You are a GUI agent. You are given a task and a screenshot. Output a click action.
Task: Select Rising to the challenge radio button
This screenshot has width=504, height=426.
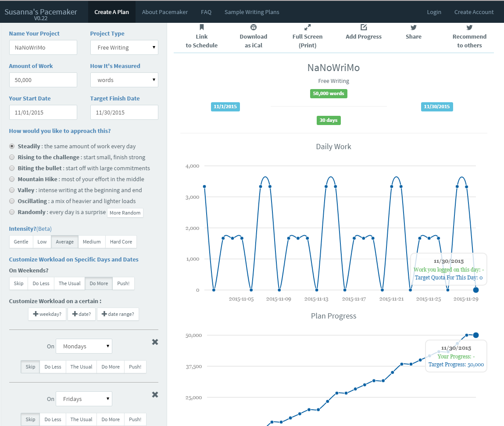pyautogui.click(x=12, y=157)
